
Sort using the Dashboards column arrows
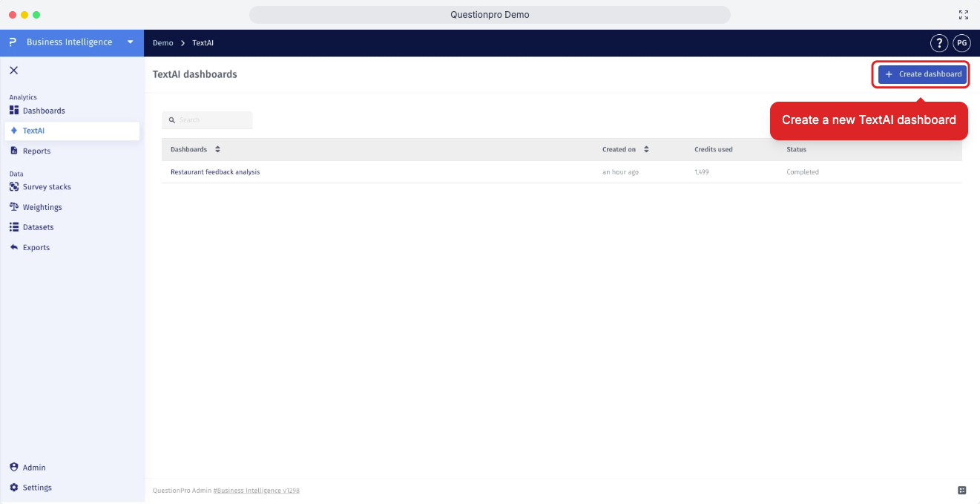tap(217, 149)
